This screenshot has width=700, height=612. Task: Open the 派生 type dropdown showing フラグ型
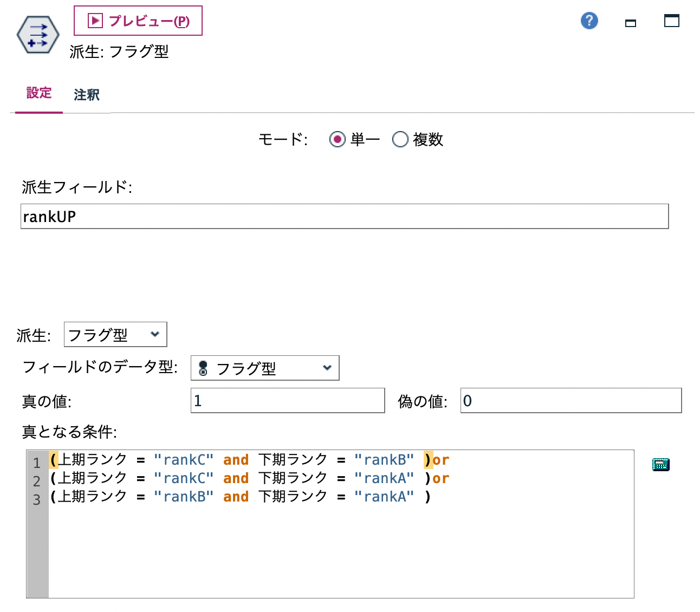[115, 335]
